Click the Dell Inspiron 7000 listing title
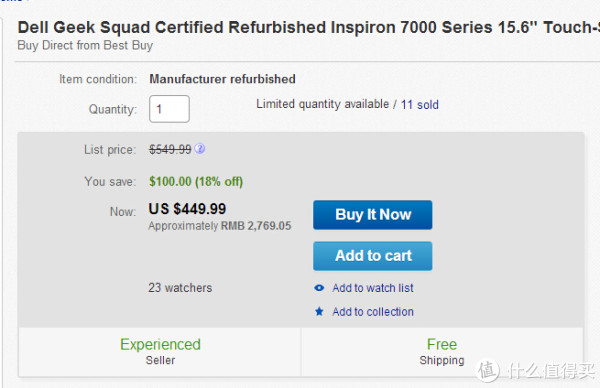 click(308, 28)
